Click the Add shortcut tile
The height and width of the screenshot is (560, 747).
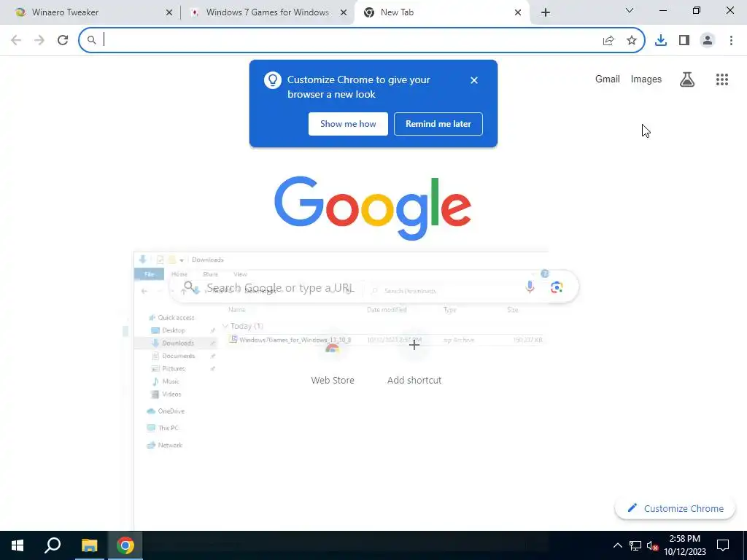(x=414, y=357)
